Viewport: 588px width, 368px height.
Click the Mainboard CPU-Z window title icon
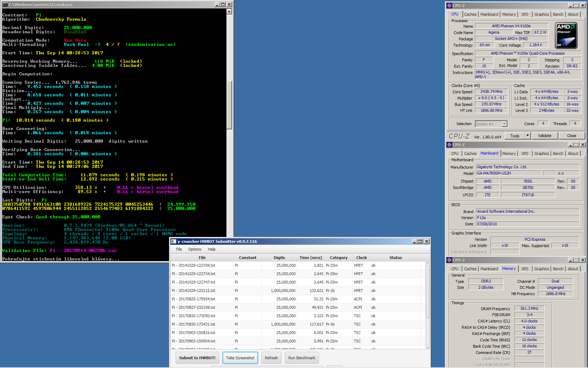[x=449, y=145]
